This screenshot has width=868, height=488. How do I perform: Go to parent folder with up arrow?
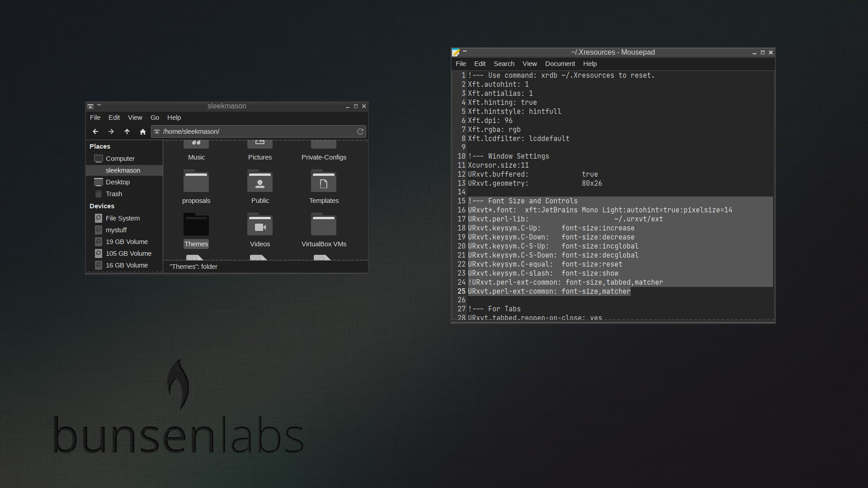tap(127, 131)
